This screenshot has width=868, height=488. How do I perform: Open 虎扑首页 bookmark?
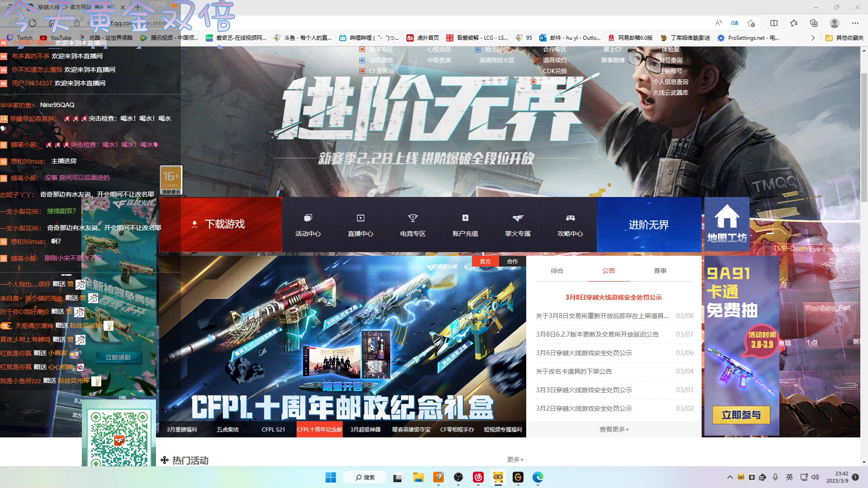[423, 38]
